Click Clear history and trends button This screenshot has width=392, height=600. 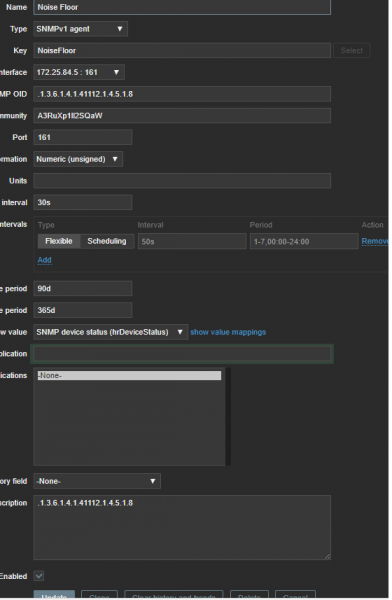pyautogui.click(x=174, y=595)
